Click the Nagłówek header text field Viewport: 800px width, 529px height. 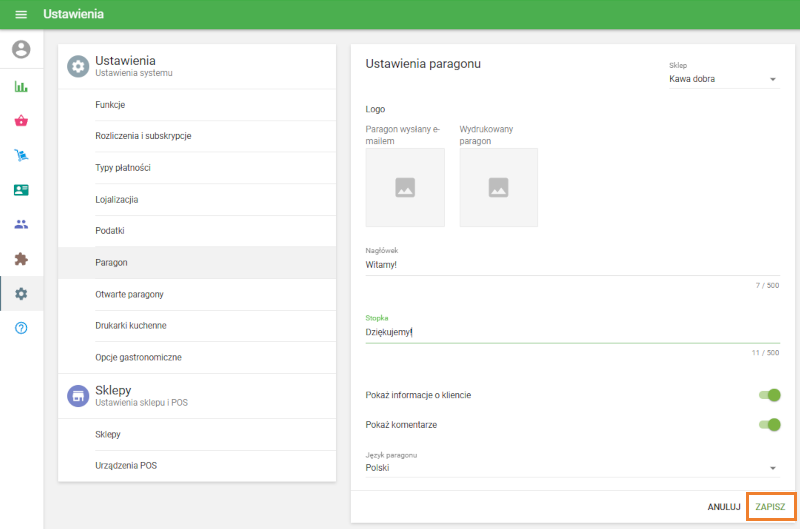click(x=572, y=265)
